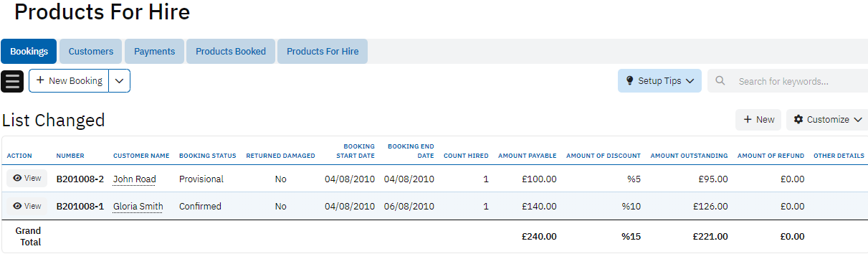868x259 pixels.
Task: Switch to the Customers tab
Action: (x=91, y=52)
